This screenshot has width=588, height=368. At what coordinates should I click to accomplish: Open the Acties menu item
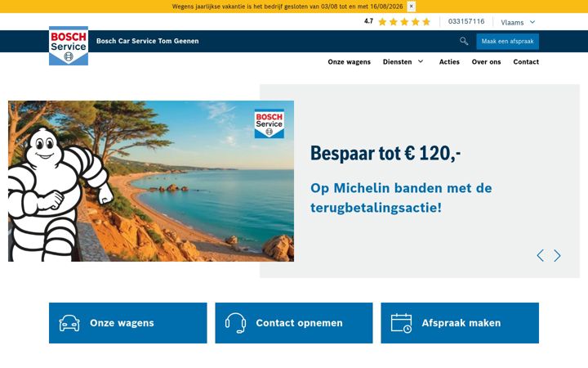[x=449, y=62]
